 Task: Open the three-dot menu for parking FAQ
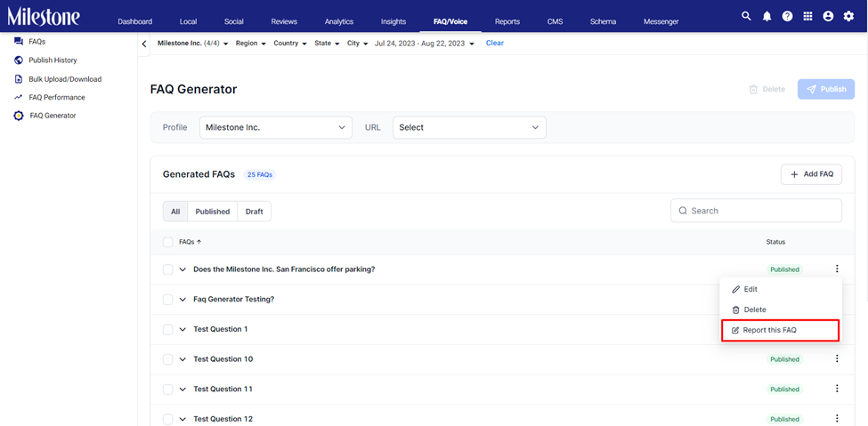(x=837, y=269)
